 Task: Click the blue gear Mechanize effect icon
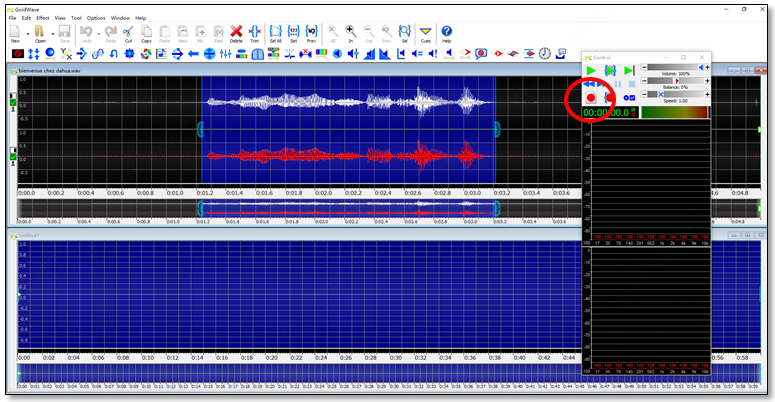click(129, 53)
